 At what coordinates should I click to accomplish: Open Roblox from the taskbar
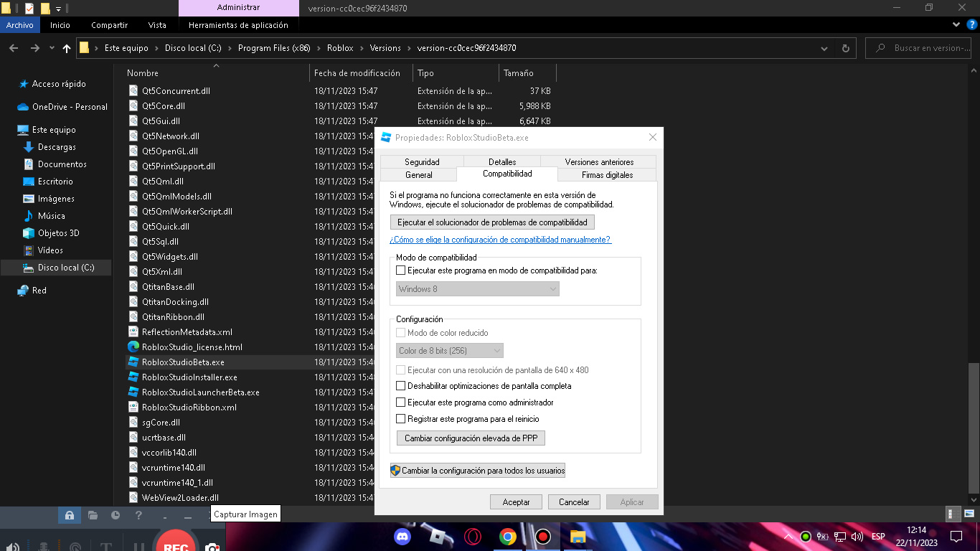(x=438, y=536)
